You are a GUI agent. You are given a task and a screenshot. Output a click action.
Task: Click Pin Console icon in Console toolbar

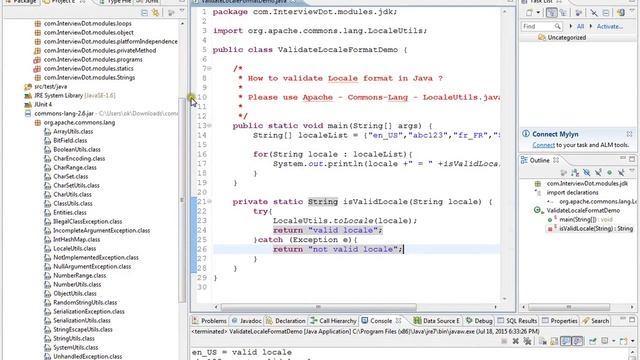[592, 341]
